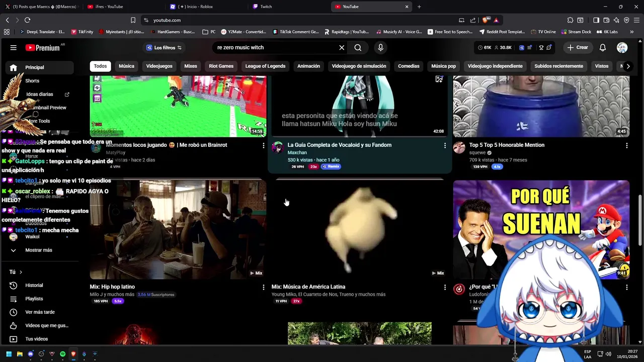The height and width of the screenshot is (362, 644).
Task: Open the Brave VPN shield icon
Action: pyautogui.click(x=626, y=20)
